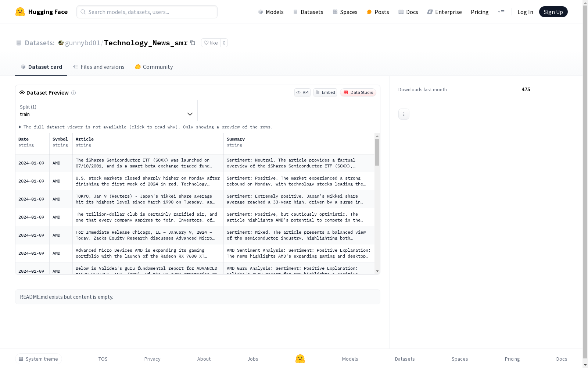Expand the full dataset viewer unavailable notice

146,127
